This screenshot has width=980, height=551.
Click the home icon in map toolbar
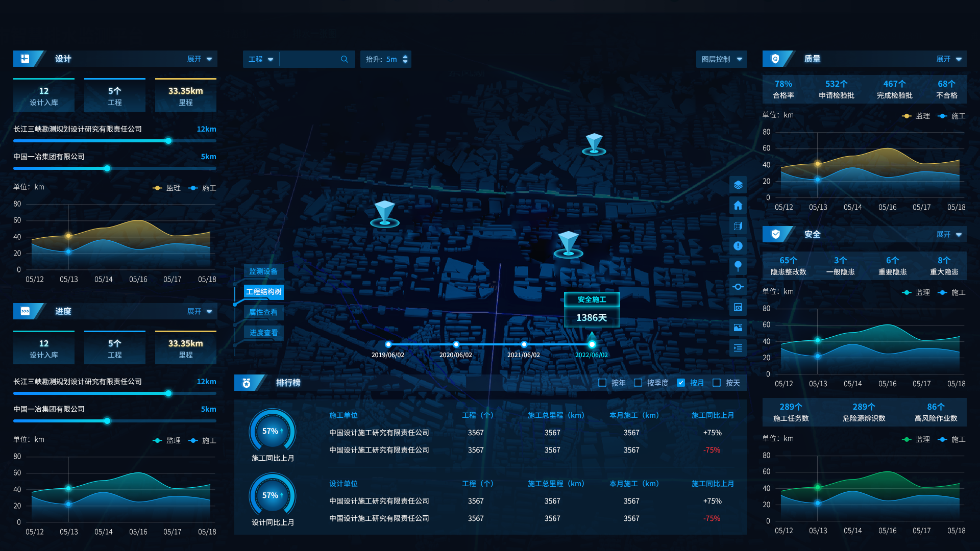coord(738,205)
